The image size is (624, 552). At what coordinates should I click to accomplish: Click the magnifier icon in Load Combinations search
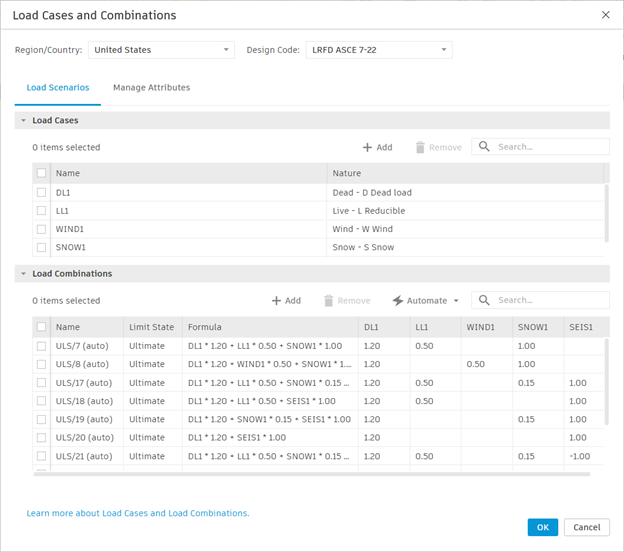click(x=484, y=300)
